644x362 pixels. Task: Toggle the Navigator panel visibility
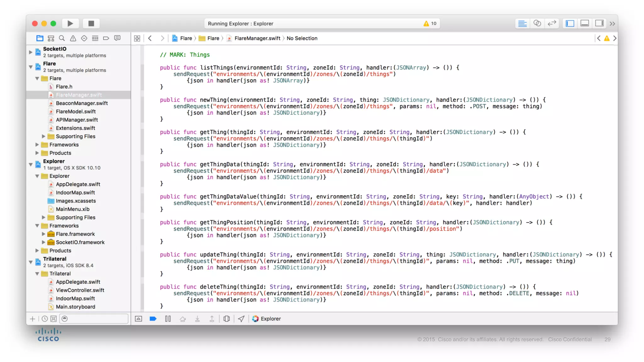coord(570,23)
